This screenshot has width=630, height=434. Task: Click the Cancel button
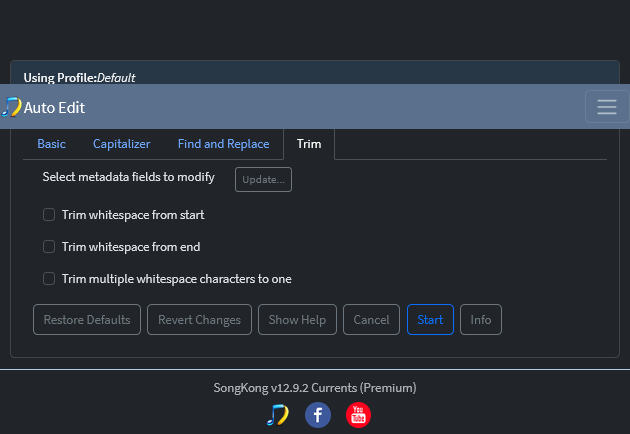tap(371, 319)
